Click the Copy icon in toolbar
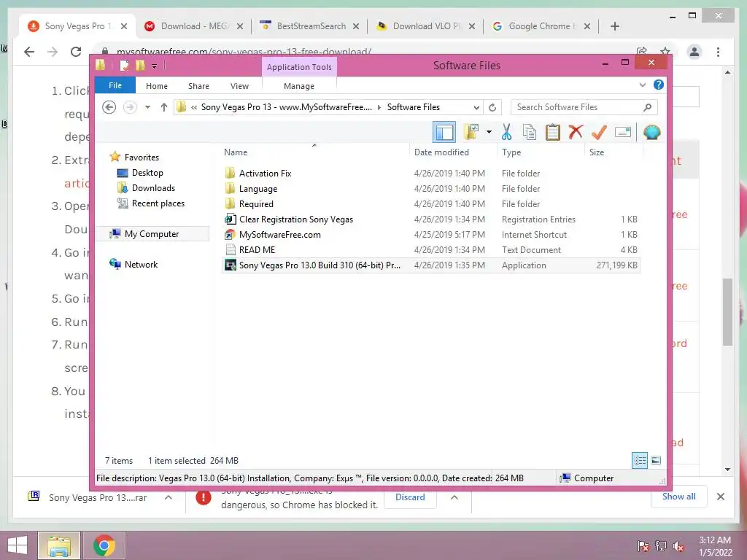The width and height of the screenshot is (747, 560). pos(530,132)
